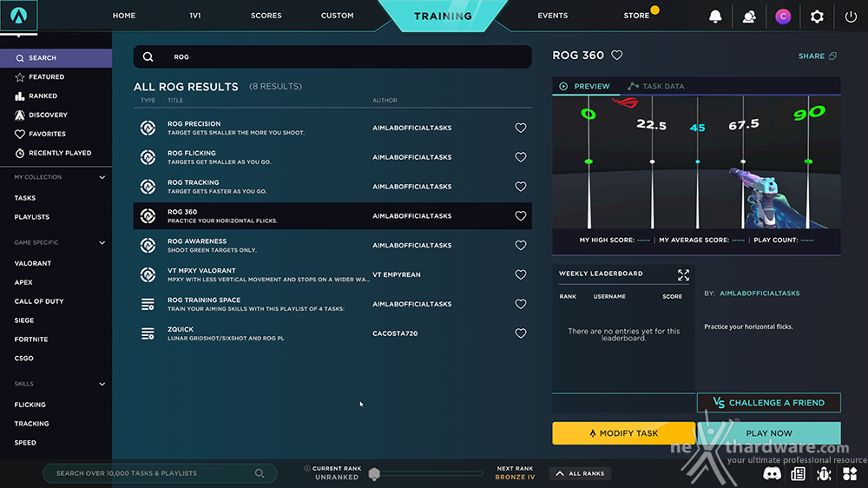This screenshot has height=488, width=868.
Task: Click the Aim Lab logo icon
Action: [x=19, y=16]
